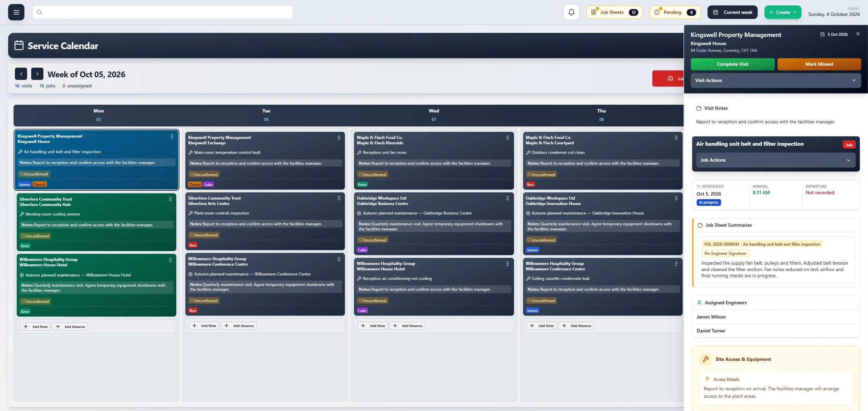Expand the Job Actions dropdown
This screenshot has height=411, width=868.
(775, 160)
